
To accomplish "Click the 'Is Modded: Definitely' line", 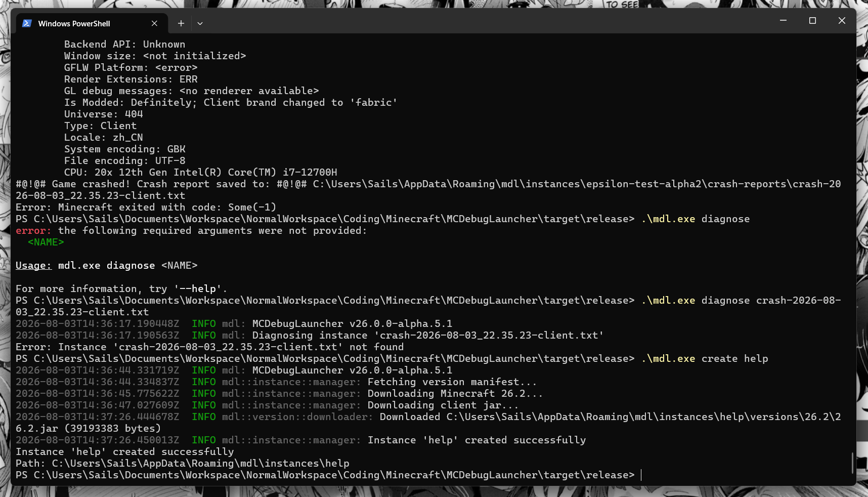I will [231, 103].
